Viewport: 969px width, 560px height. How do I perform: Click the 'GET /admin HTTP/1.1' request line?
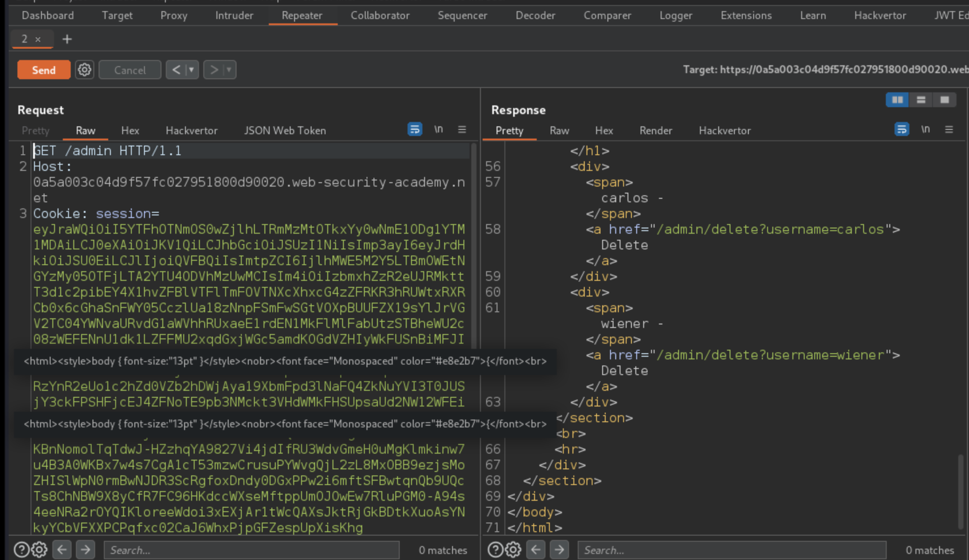click(107, 151)
